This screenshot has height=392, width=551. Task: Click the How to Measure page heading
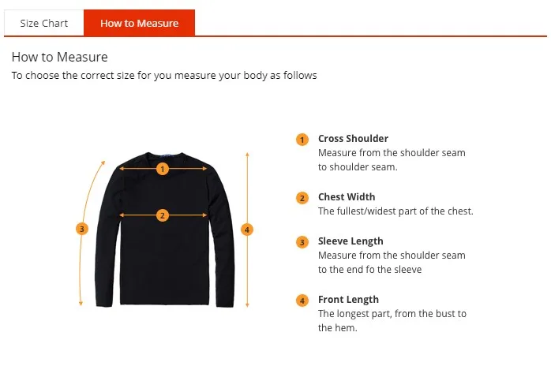(x=60, y=57)
